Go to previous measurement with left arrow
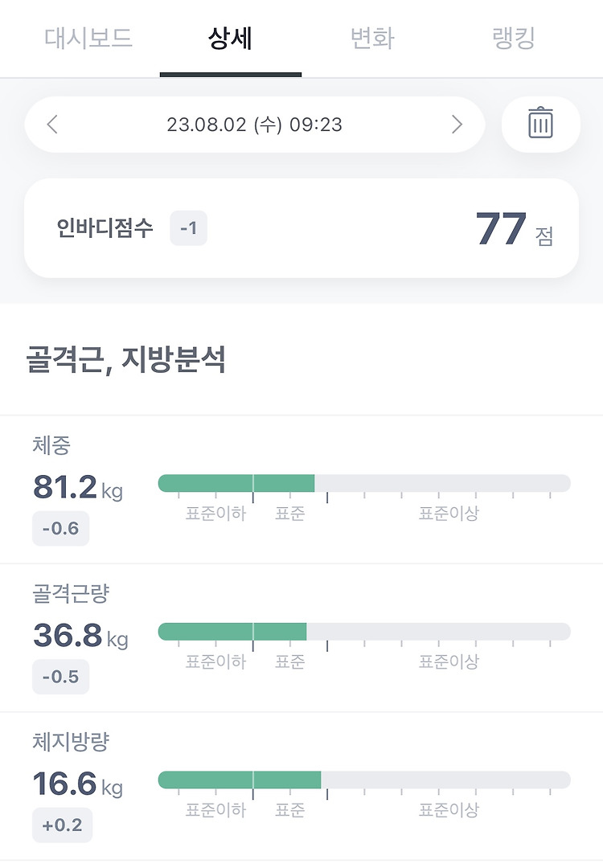Image resolution: width=603 pixels, height=868 pixels. pos(52,124)
